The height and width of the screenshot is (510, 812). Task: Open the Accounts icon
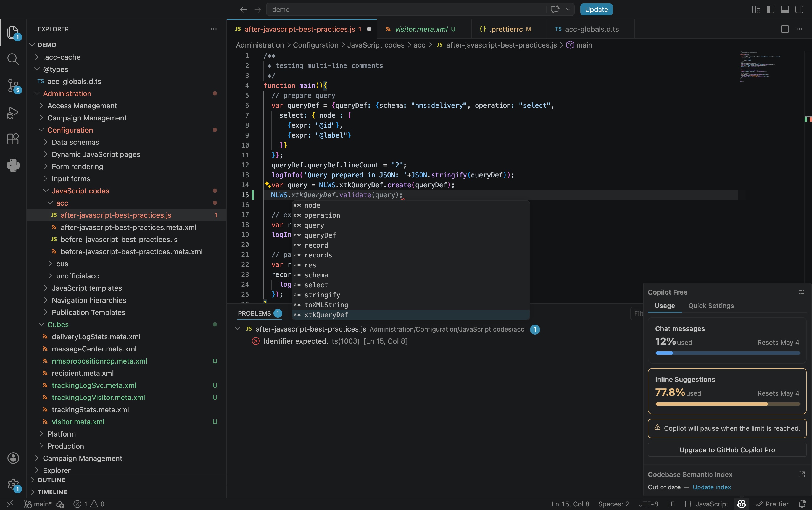[x=13, y=458]
